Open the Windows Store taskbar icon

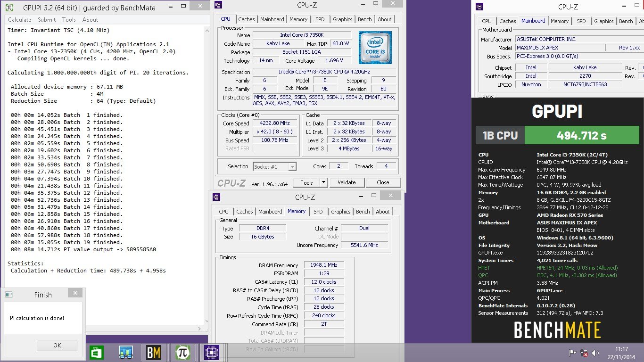pyautogui.click(x=97, y=353)
